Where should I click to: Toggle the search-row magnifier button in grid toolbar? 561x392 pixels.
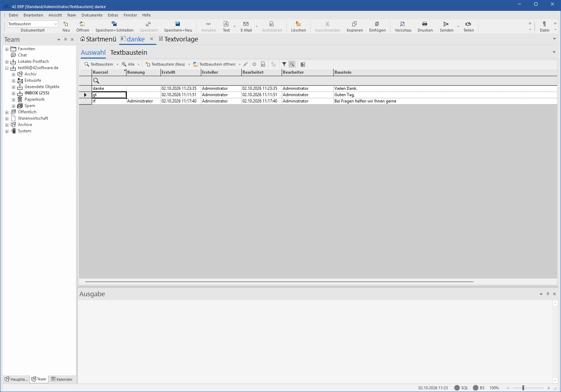coord(292,64)
